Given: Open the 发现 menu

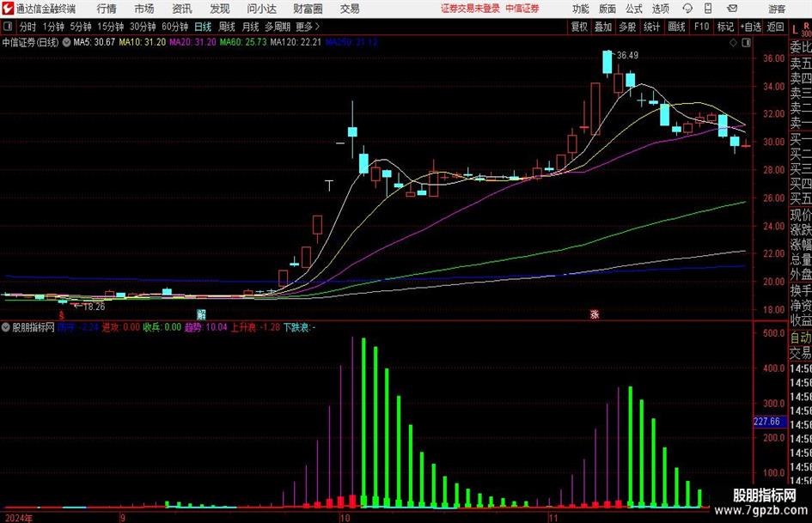Looking at the screenshot, I should pos(220,9).
